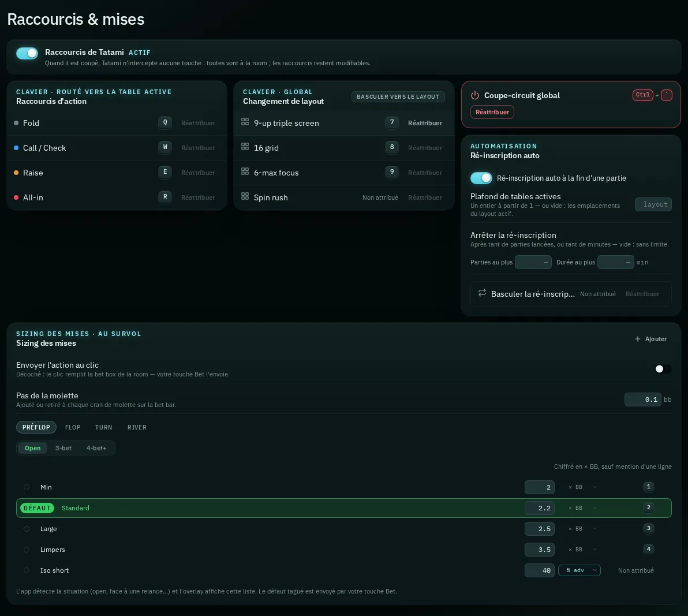Click hotkey badge 4 on the Limpers row

point(649,549)
